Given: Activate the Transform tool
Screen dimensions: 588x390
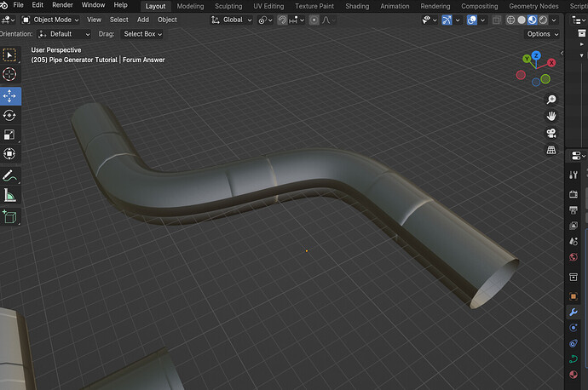Looking at the screenshot, I should [9, 153].
